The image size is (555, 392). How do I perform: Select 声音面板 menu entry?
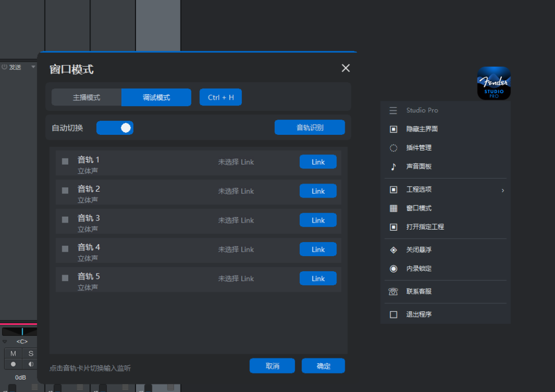click(x=446, y=166)
